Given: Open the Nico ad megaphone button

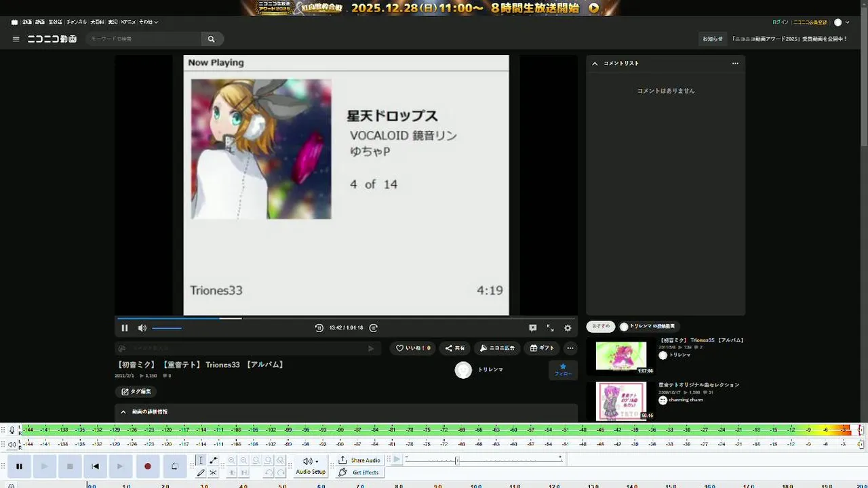Looking at the screenshot, I should (x=497, y=348).
